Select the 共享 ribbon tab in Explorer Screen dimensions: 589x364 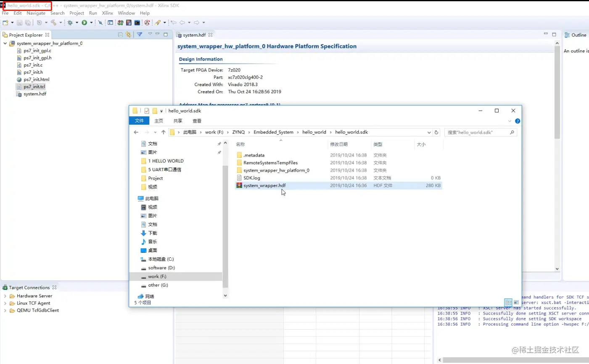(178, 121)
